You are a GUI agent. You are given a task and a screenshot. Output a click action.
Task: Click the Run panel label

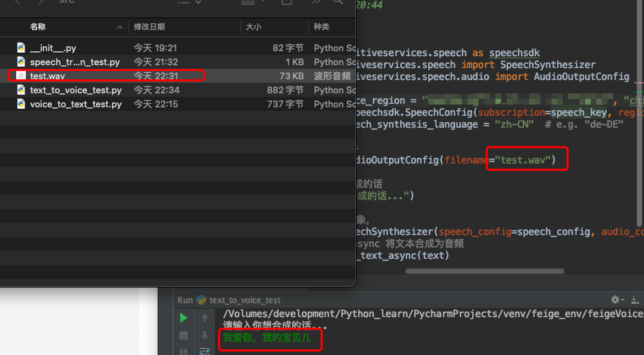pyautogui.click(x=185, y=300)
